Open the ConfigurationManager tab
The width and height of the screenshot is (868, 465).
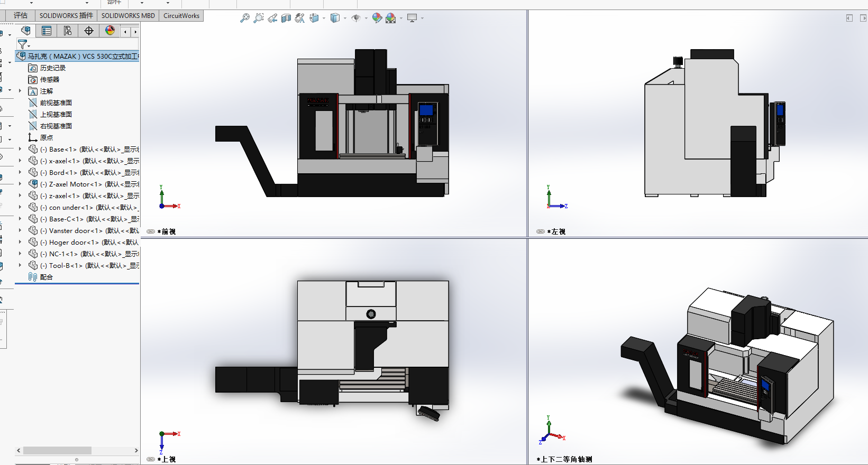coord(68,31)
